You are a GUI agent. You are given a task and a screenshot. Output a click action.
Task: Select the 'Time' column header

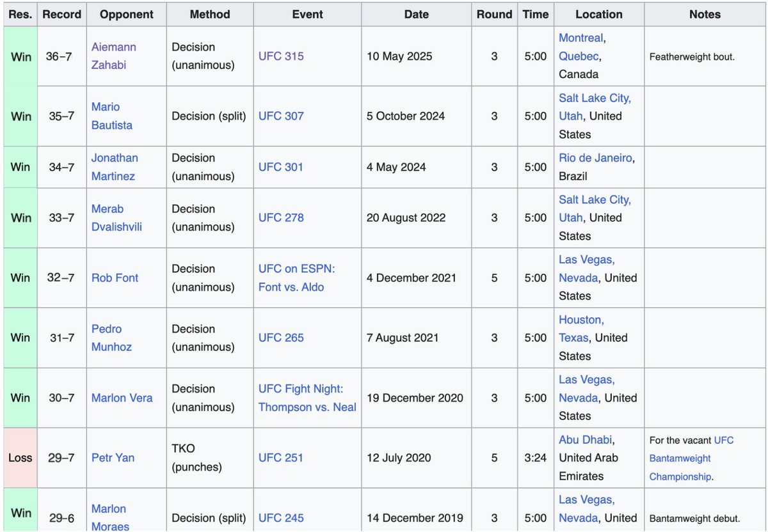[x=536, y=14]
